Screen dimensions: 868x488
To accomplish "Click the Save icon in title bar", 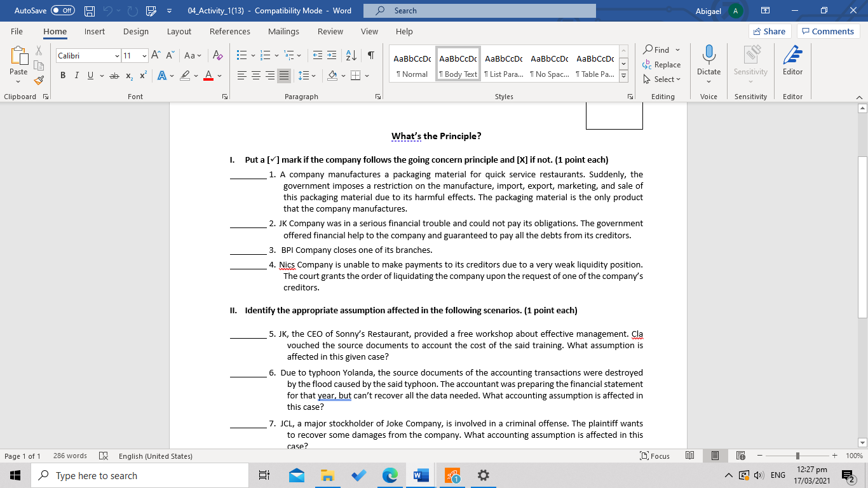I will tap(90, 11).
